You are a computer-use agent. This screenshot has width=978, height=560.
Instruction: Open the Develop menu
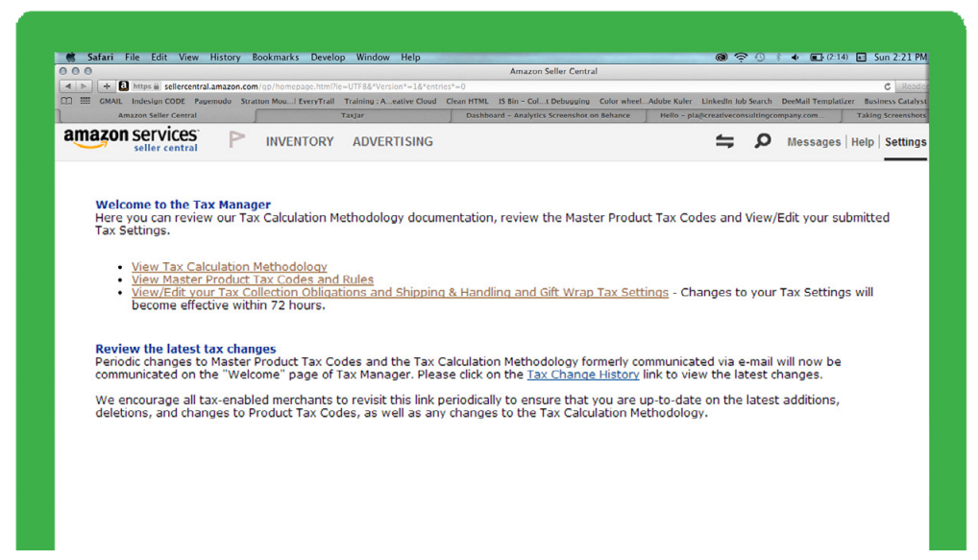click(328, 57)
